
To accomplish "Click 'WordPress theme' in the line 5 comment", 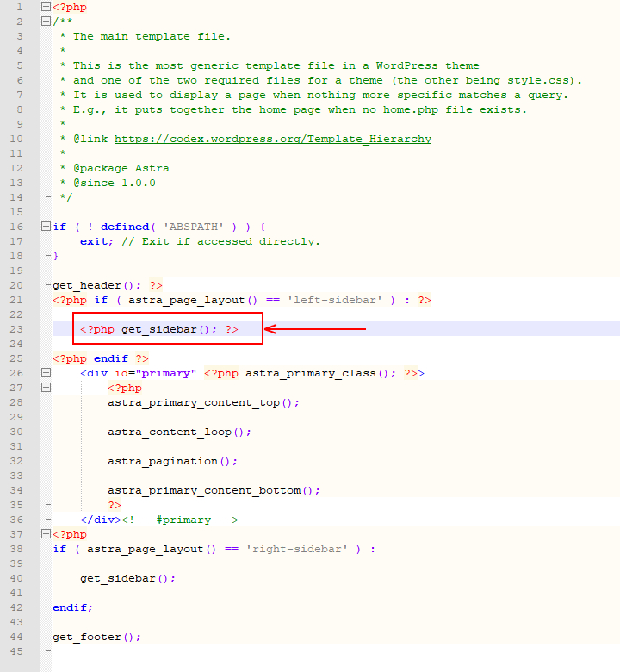I will coord(428,66).
